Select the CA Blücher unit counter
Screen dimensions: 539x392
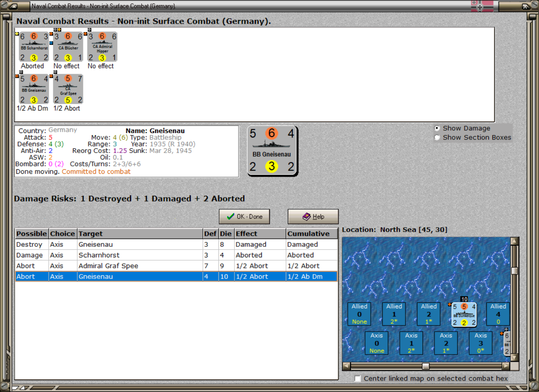point(68,47)
